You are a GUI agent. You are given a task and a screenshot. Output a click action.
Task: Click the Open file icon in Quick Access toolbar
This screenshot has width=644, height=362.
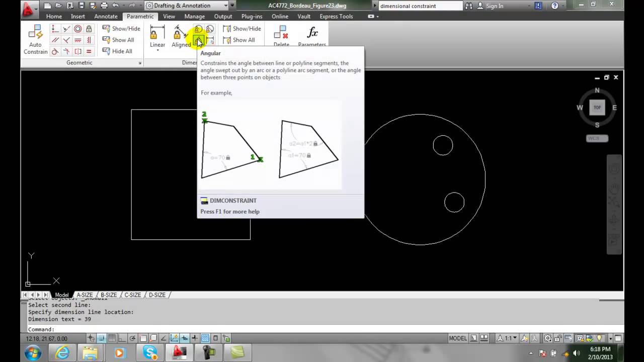tap(58, 6)
